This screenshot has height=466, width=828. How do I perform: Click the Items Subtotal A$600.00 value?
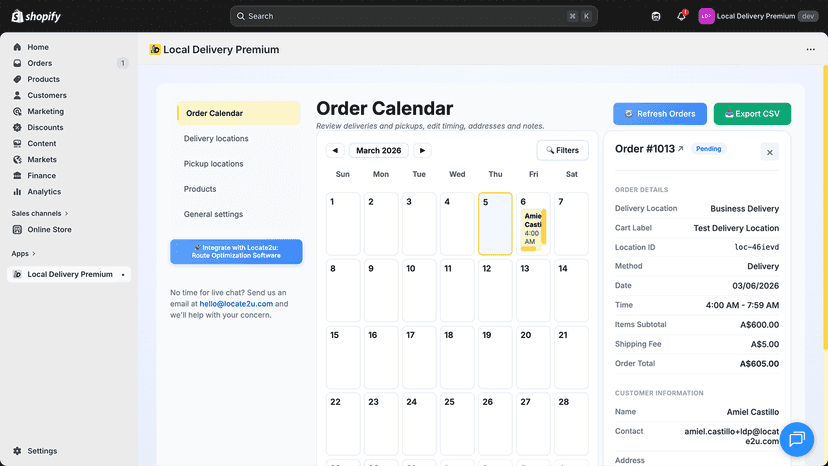click(x=759, y=325)
